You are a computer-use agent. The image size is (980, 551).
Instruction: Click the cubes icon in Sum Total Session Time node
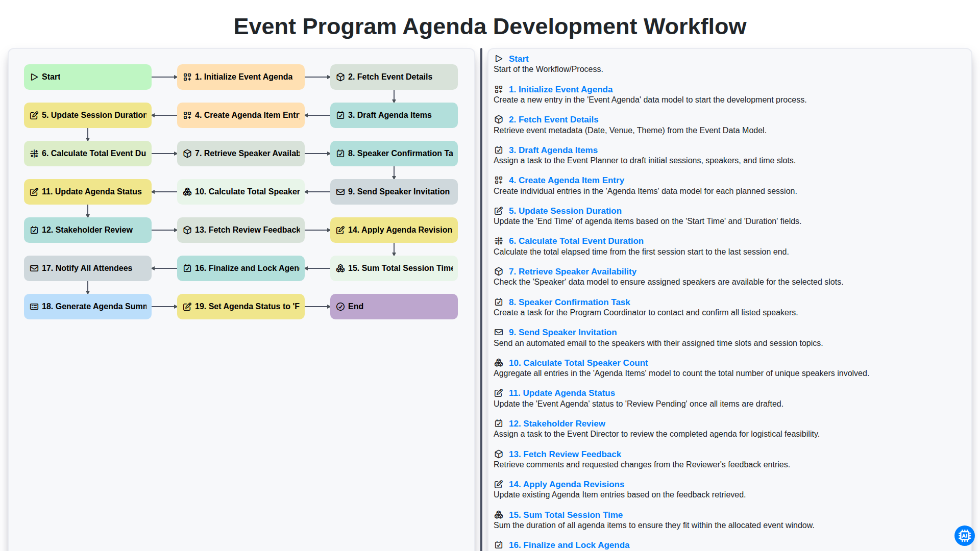pos(340,268)
